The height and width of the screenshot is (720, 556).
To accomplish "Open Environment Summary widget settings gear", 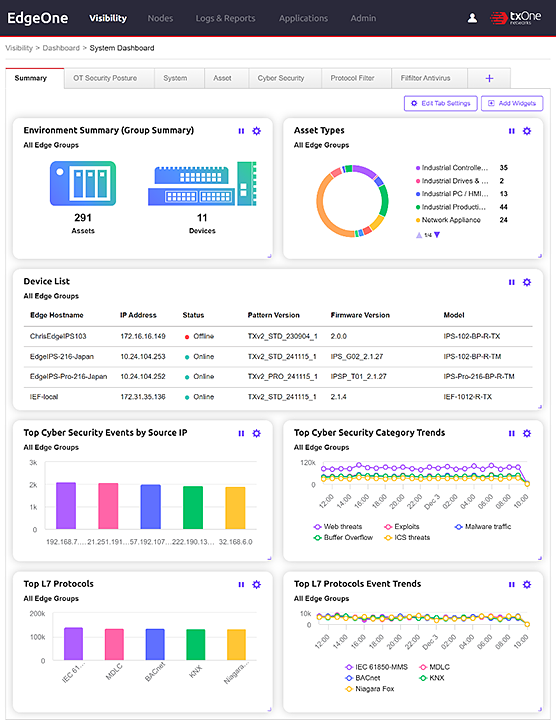I will (x=257, y=131).
